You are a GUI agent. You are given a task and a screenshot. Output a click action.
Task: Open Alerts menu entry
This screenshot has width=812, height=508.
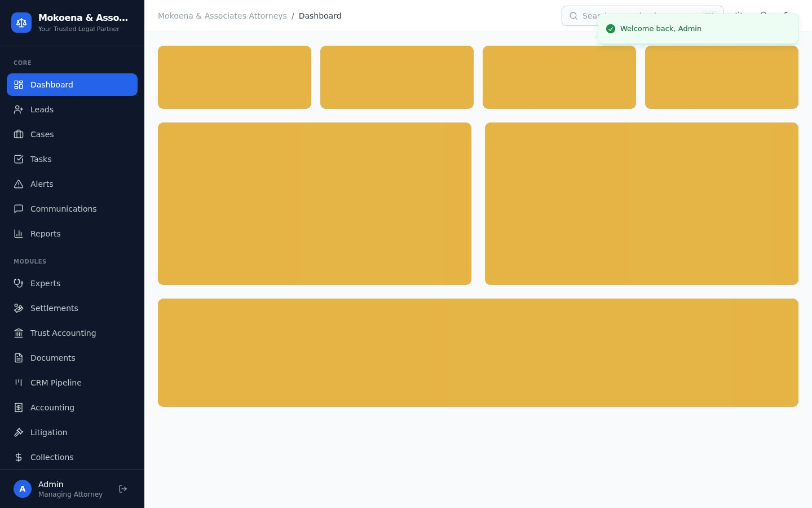tap(72, 184)
